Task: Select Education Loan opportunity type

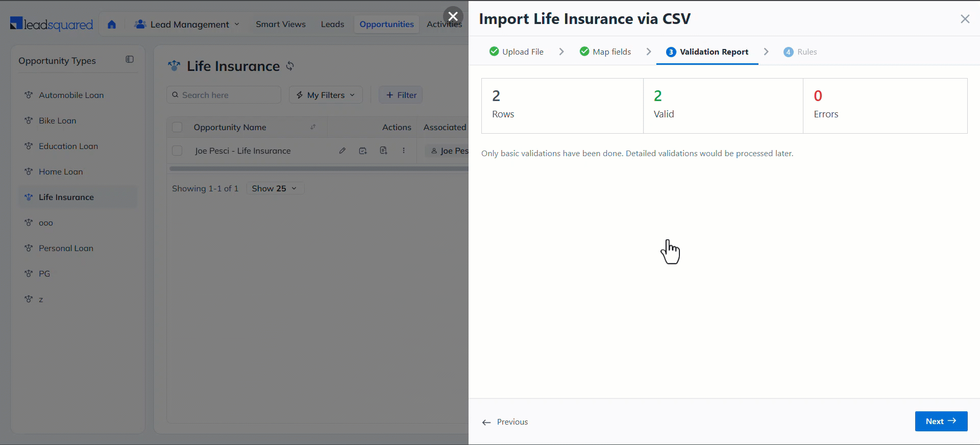Action: (x=78, y=146)
